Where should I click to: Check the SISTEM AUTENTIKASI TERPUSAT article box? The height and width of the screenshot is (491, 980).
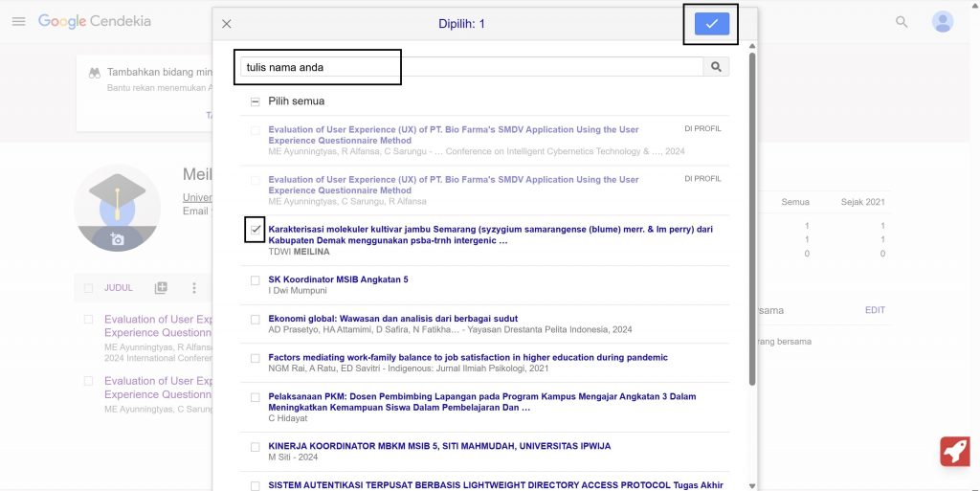point(255,485)
